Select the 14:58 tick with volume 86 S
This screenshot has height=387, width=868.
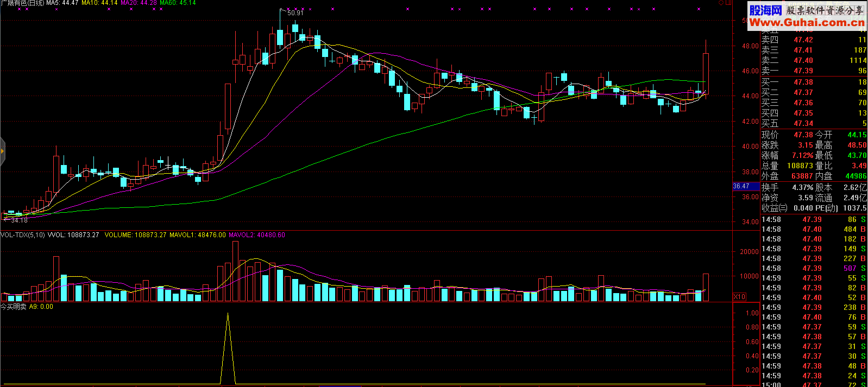[814, 219]
